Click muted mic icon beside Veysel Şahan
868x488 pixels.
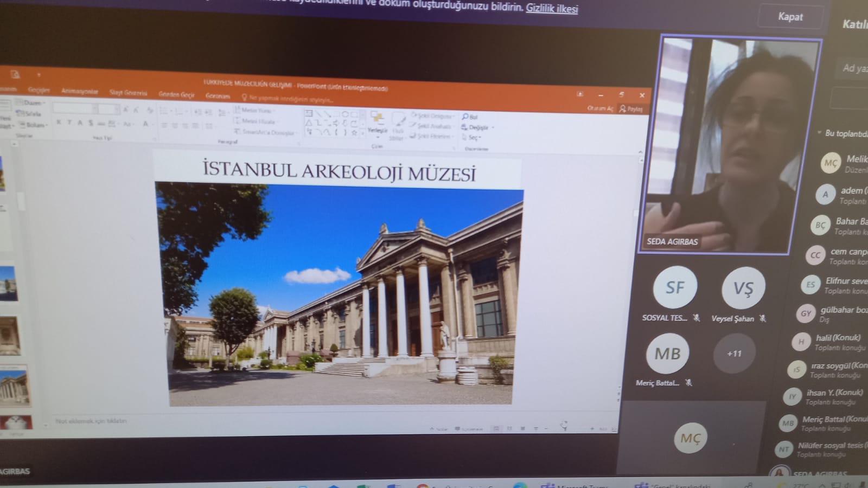pos(763,318)
